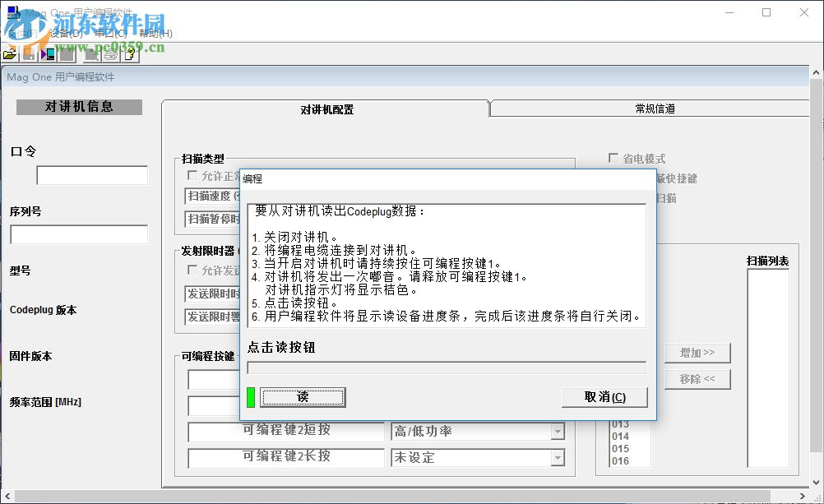Click the 读 button to read radio

pyautogui.click(x=302, y=397)
